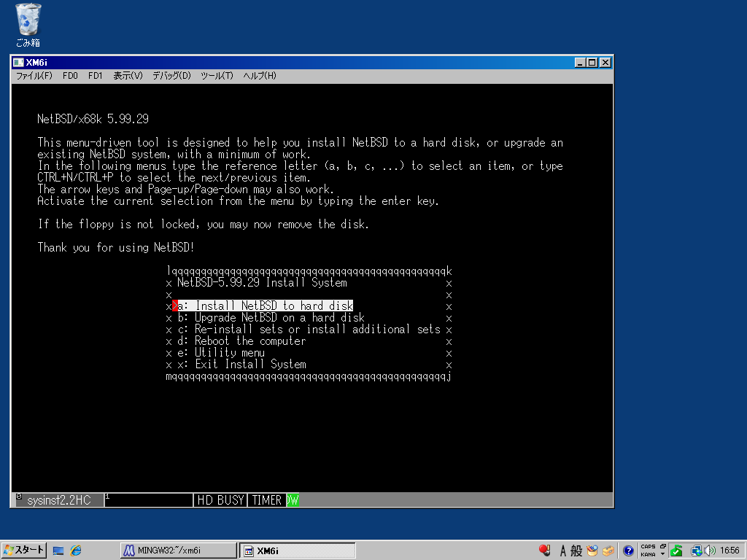This screenshot has height=560, width=747.
Task: Open the language bar options dropdown arrow
Action: (662, 554)
